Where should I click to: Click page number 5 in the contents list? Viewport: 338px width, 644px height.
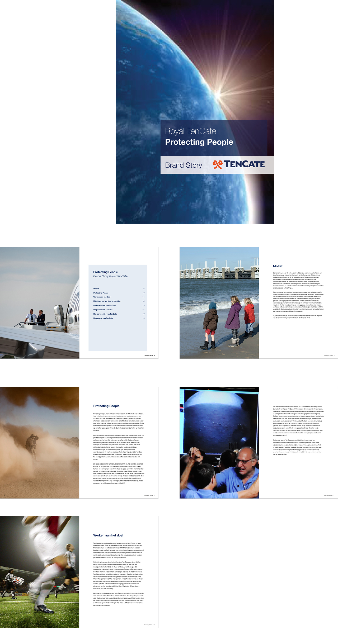coord(144,289)
